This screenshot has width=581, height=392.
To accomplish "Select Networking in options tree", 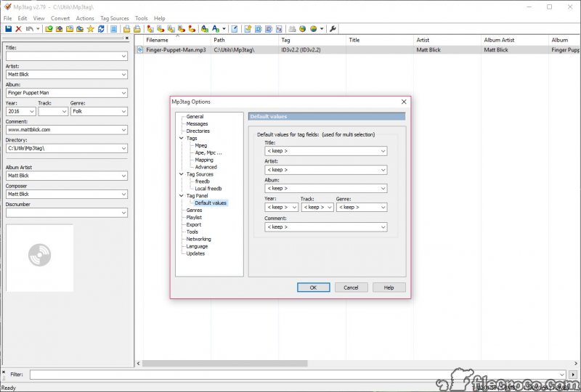I will [x=198, y=239].
